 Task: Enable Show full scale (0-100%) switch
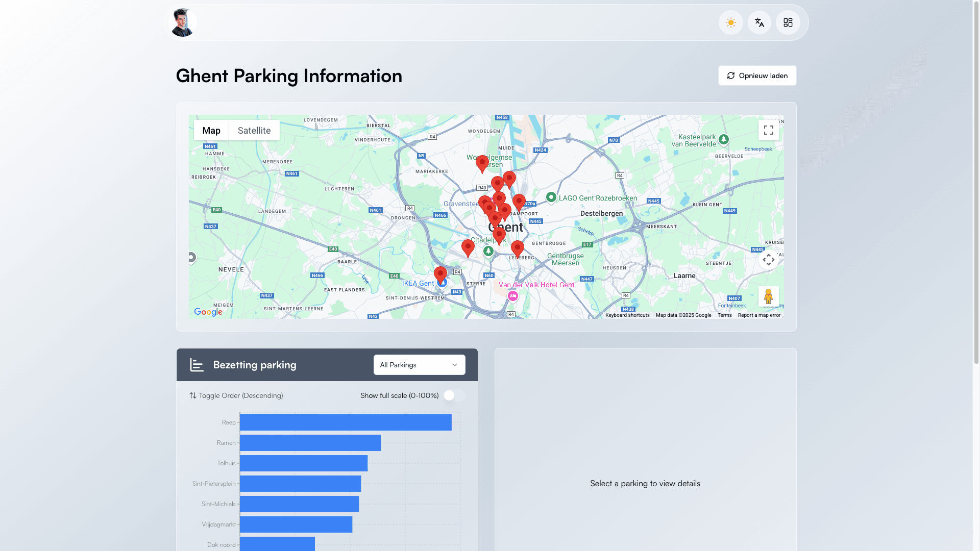[x=454, y=395]
